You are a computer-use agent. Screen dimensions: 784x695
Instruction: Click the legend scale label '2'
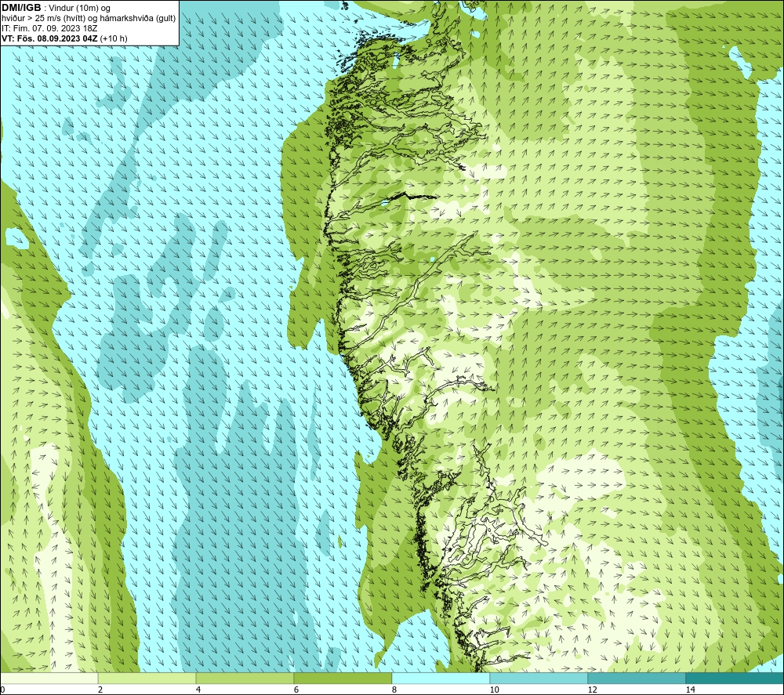click(x=100, y=690)
